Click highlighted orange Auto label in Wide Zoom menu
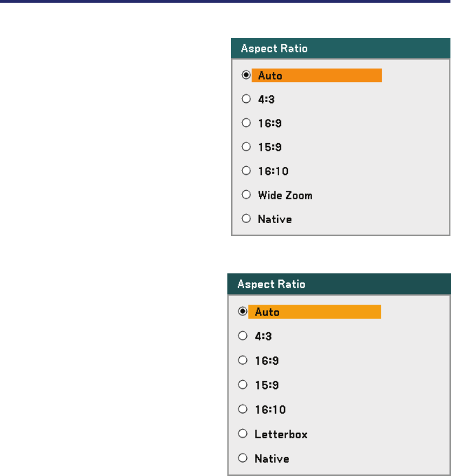This screenshot has width=451, height=476. pyautogui.click(x=317, y=75)
